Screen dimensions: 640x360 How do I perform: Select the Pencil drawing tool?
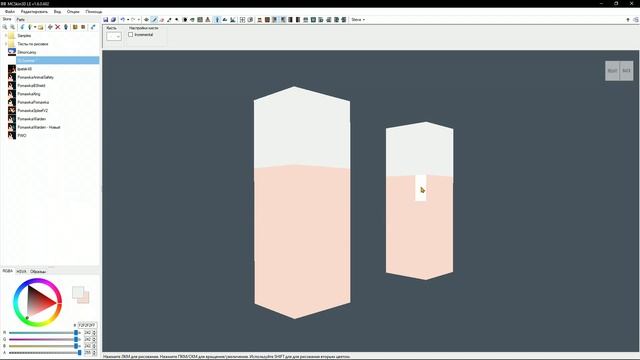(x=154, y=20)
